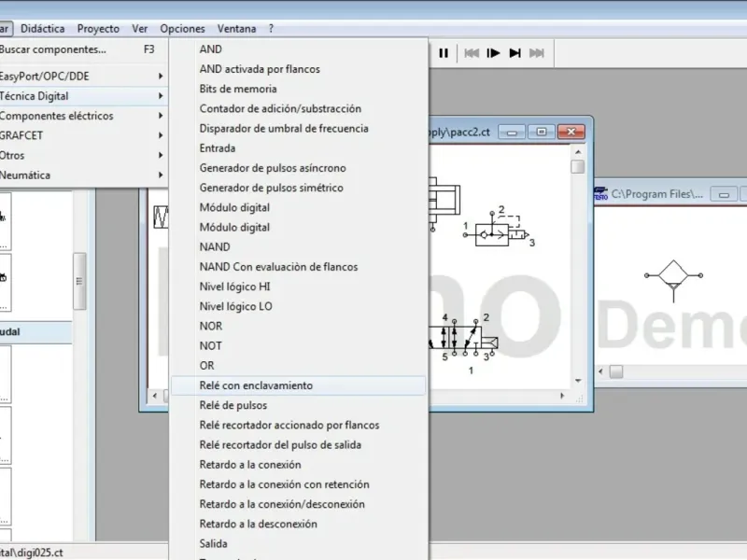Pause the simulation

coord(443,53)
